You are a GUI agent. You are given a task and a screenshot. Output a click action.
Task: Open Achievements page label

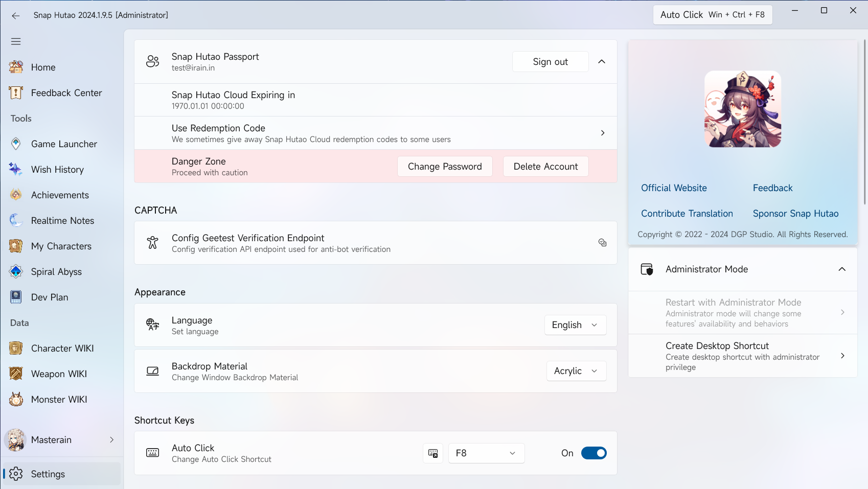point(60,195)
